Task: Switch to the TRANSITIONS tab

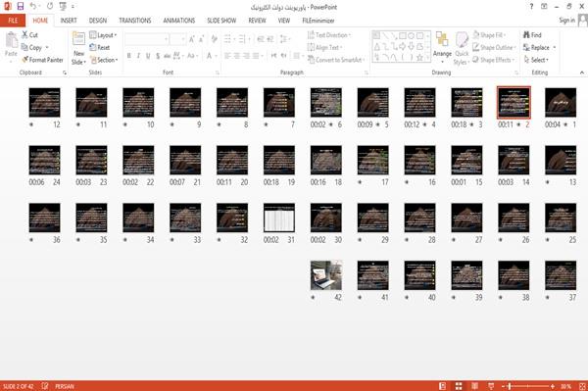Action: point(135,21)
